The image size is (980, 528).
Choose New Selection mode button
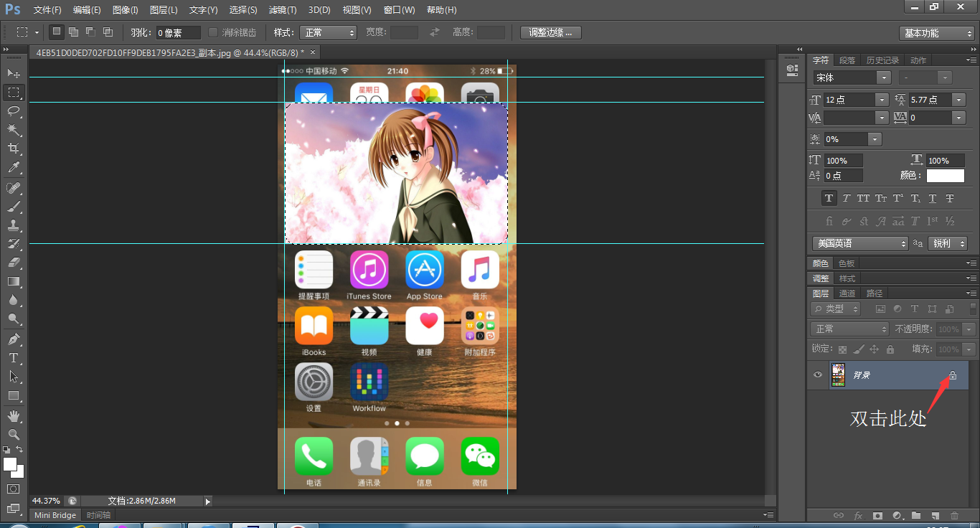(56, 32)
